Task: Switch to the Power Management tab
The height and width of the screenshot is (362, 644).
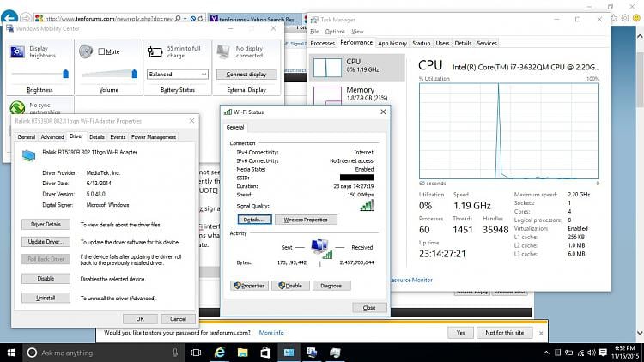Action: point(154,137)
